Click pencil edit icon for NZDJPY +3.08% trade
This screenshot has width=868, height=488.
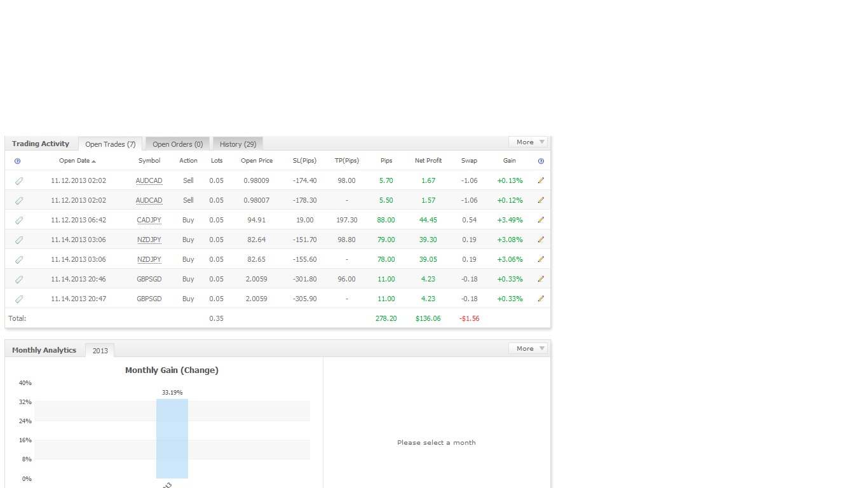(541, 240)
